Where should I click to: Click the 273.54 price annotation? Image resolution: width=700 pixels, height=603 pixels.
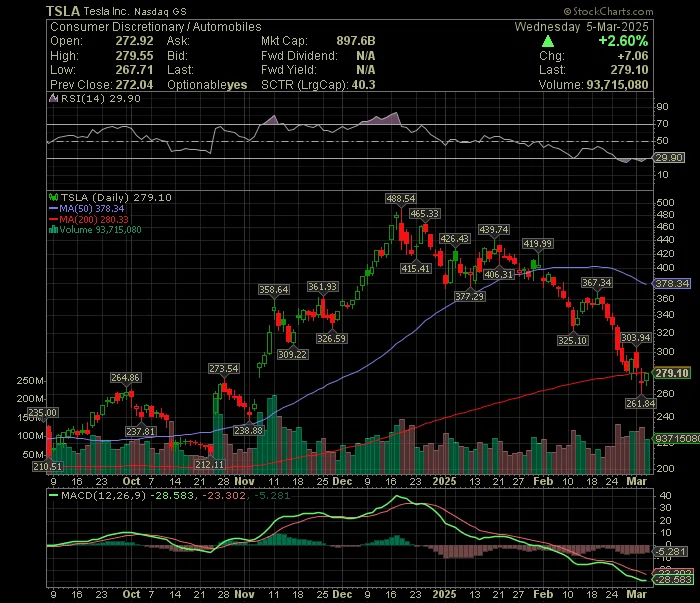coord(224,369)
